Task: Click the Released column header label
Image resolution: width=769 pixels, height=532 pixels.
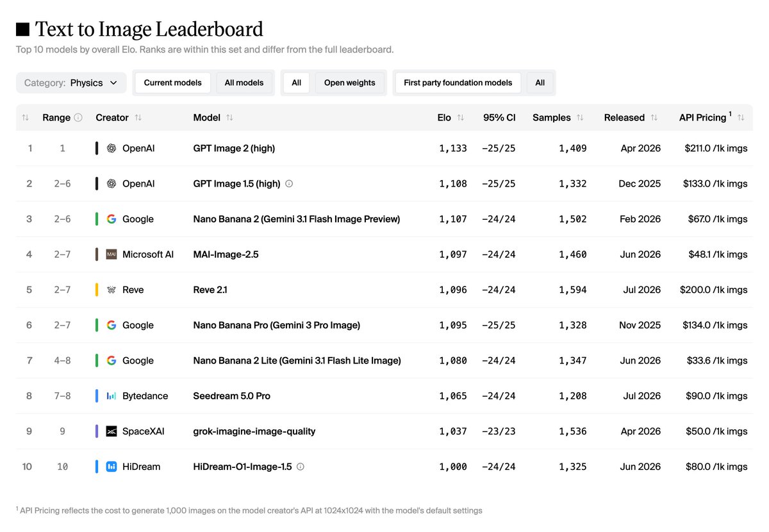Action: (624, 118)
